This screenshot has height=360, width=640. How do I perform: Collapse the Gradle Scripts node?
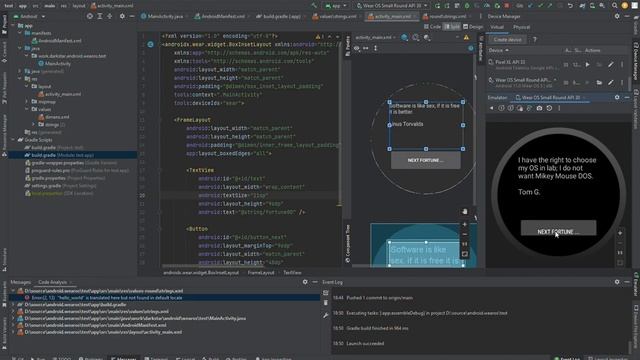pos(13,140)
